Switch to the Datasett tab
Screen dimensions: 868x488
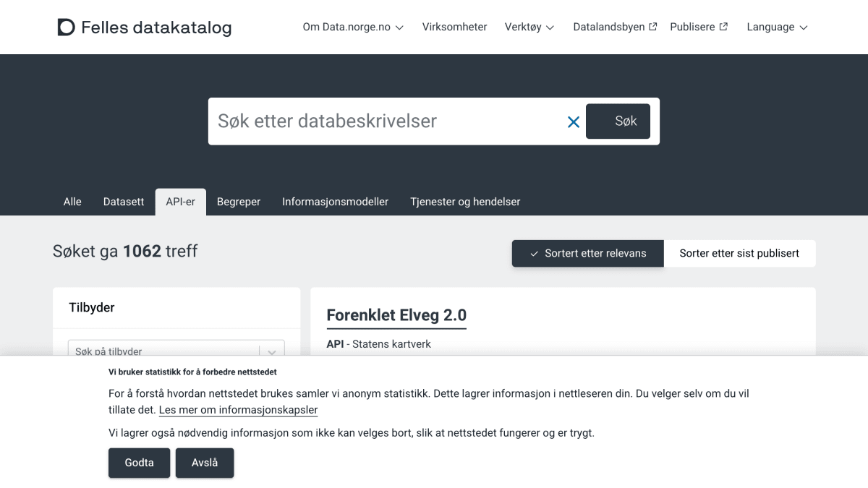[x=124, y=202]
